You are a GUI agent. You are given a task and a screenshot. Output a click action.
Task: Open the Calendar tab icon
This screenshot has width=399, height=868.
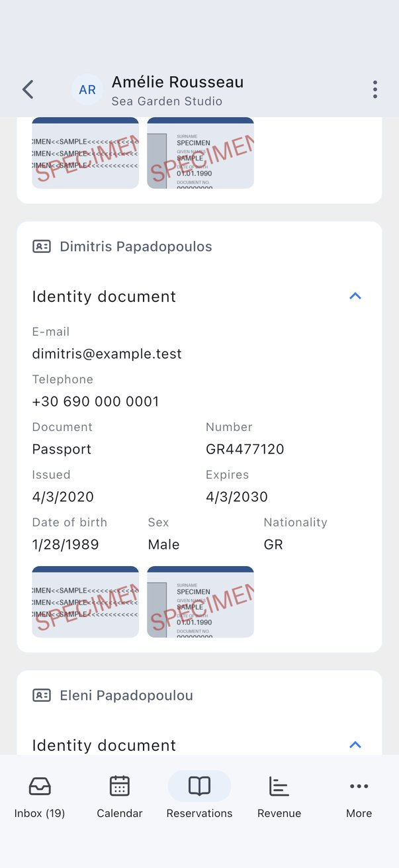pyautogui.click(x=120, y=786)
